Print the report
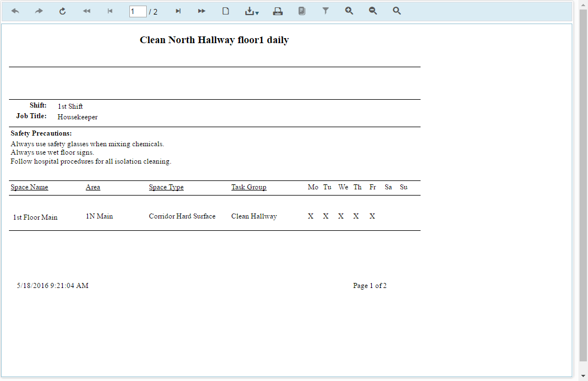Viewport: 588px width, 381px height. point(278,11)
